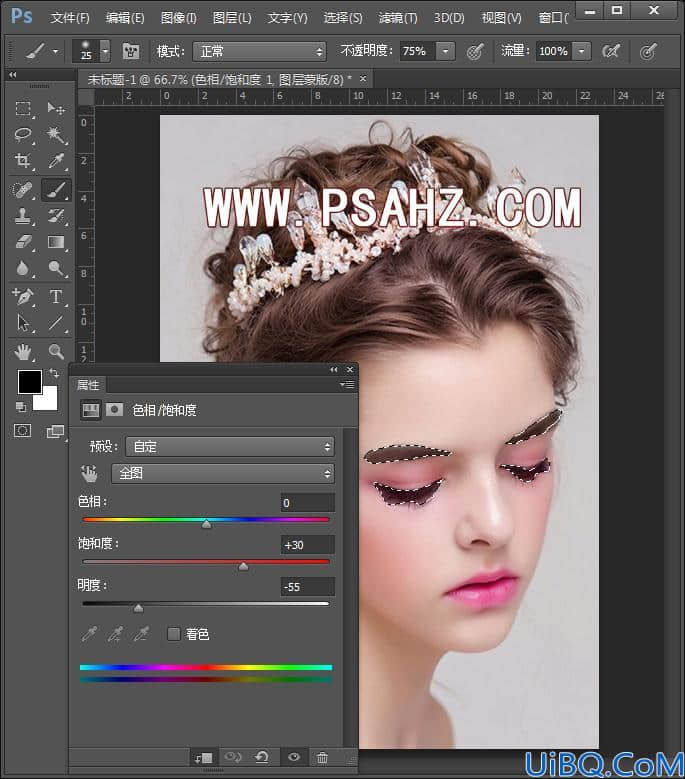Enable the Colorize checkbox
This screenshot has width=685, height=779.
tap(174, 634)
